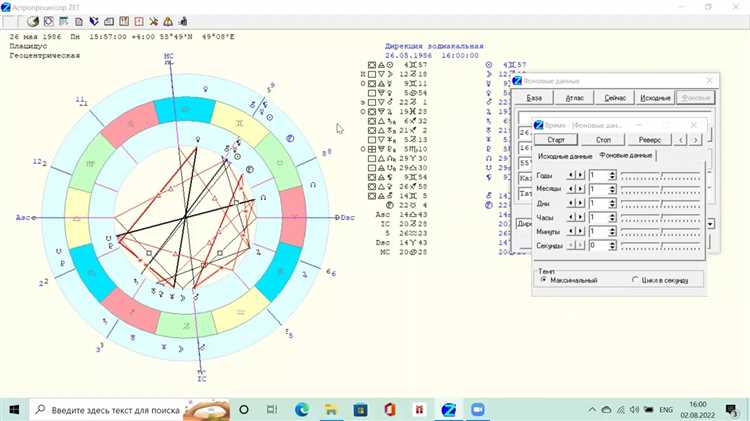Increase Дни with the right arrow
The width and height of the screenshot is (750, 421).
[580, 203]
